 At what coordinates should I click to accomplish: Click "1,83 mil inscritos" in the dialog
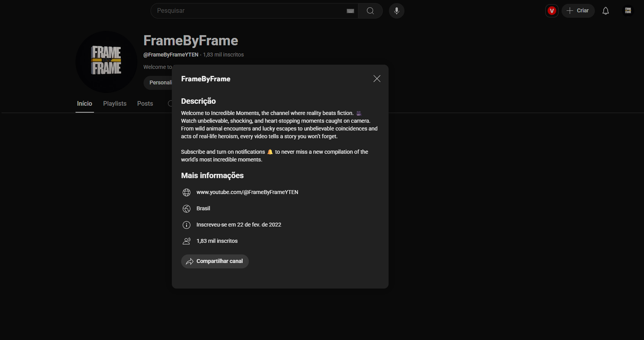(x=217, y=241)
